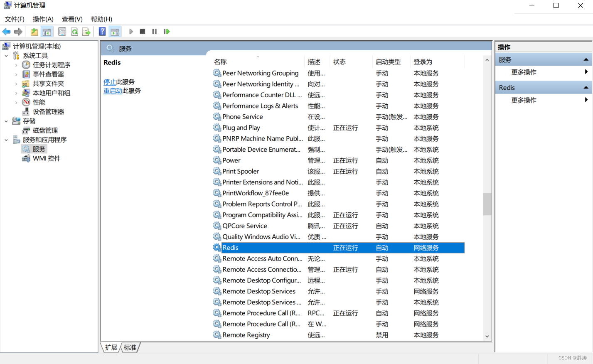
Task: Click the blue Help question mark icon
Action: pos(102,32)
